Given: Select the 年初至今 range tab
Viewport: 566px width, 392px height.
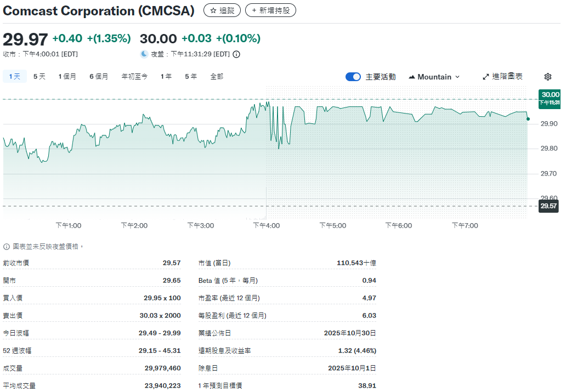Looking at the screenshot, I should tap(134, 77).
